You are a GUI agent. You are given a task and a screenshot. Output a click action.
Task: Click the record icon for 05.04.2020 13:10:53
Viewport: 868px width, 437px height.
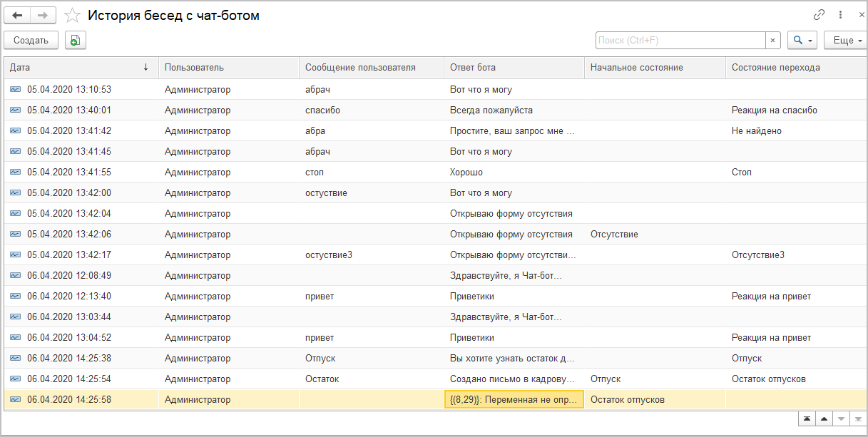tap(16, 90)
